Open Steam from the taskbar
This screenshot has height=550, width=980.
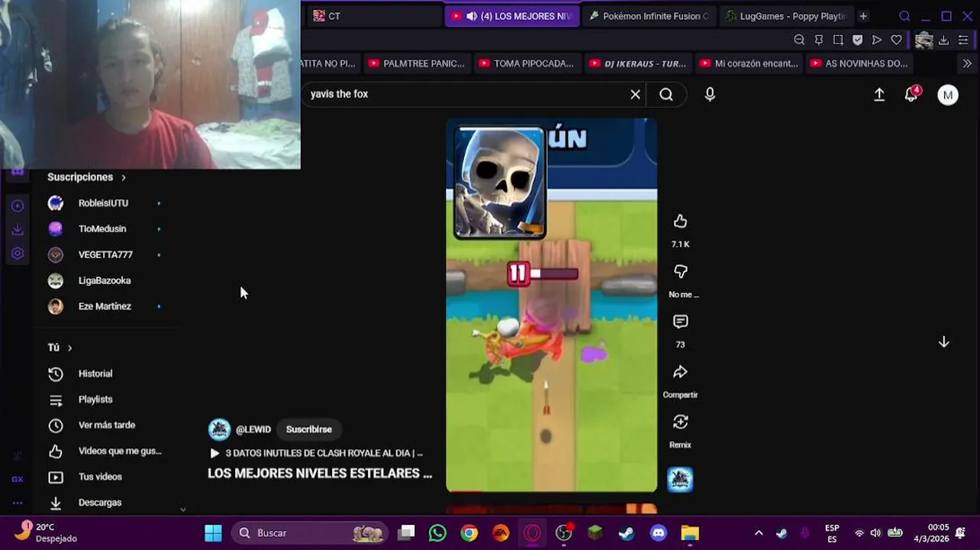[x=626, y=532]
